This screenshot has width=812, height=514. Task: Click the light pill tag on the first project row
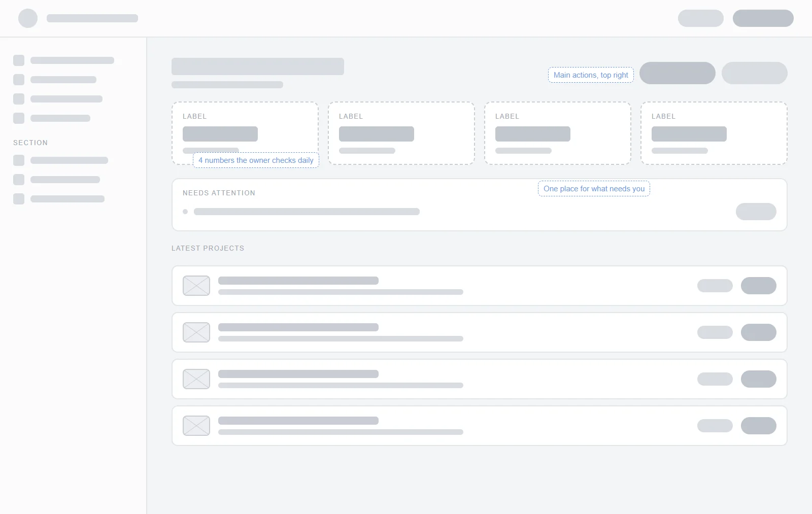(x=715, y=286)
